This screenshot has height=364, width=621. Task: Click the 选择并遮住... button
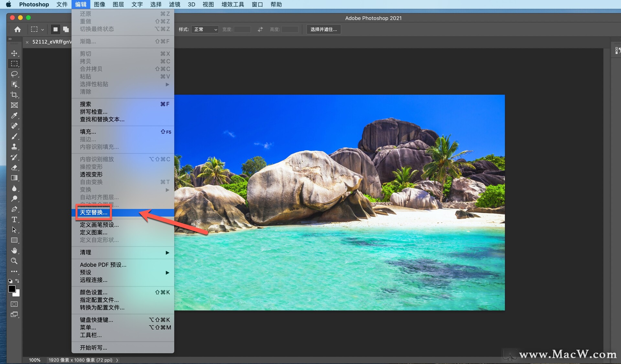[323, 29]
